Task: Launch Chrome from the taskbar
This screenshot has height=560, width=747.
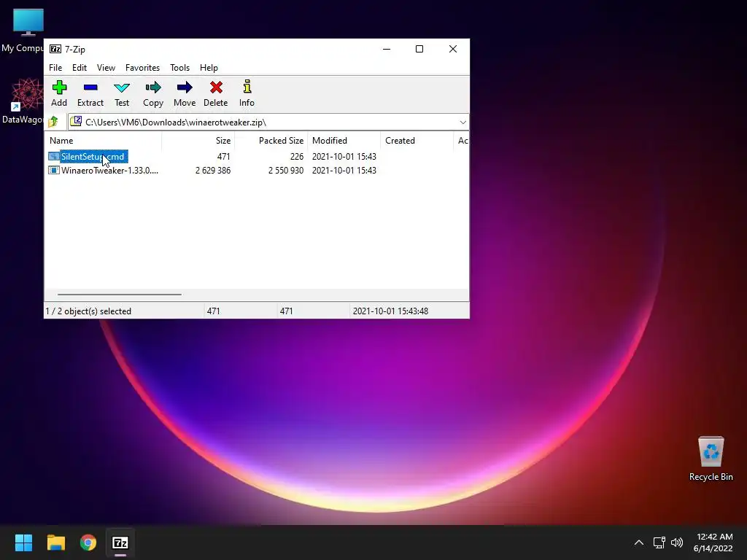Action: [x=88, y=542]
